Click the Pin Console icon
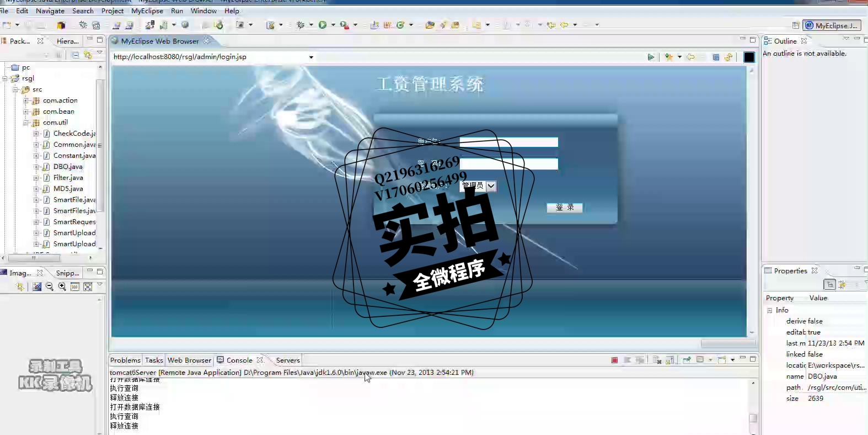The width and height of the screenshot is (868, 435). (687, 360)
